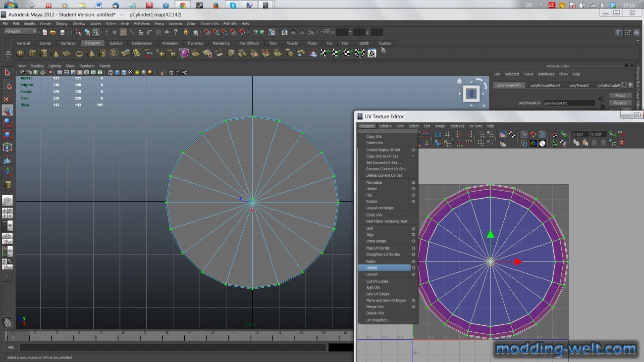644x362 pixels.
Task: Click the save scene disk icon
Action: tap(62, 32)
